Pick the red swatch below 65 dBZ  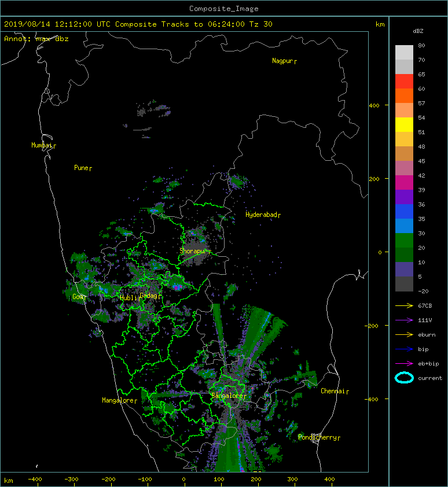tap(404, 82)
